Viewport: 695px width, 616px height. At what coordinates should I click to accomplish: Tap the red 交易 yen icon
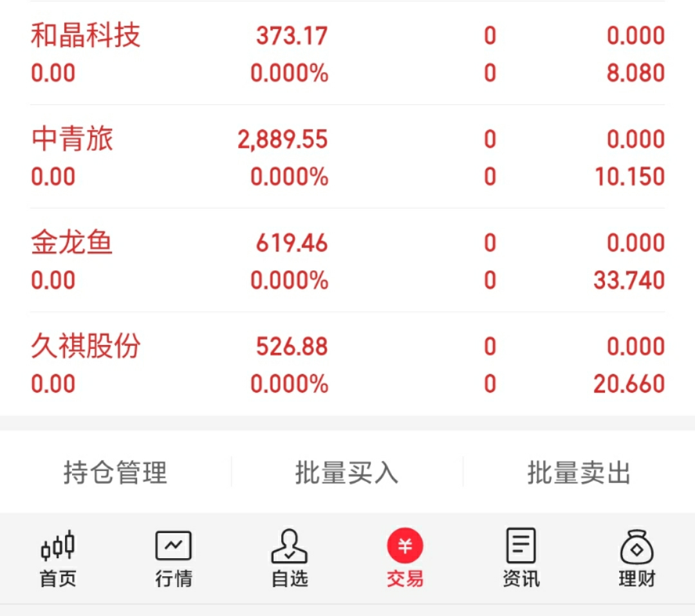tap(405, 545)
